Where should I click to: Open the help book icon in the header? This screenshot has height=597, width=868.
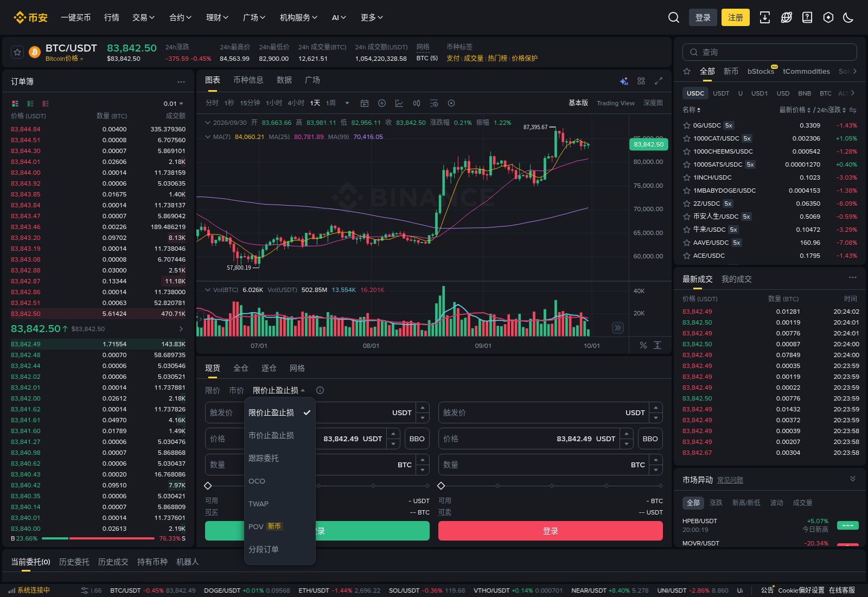coord(807,18)
